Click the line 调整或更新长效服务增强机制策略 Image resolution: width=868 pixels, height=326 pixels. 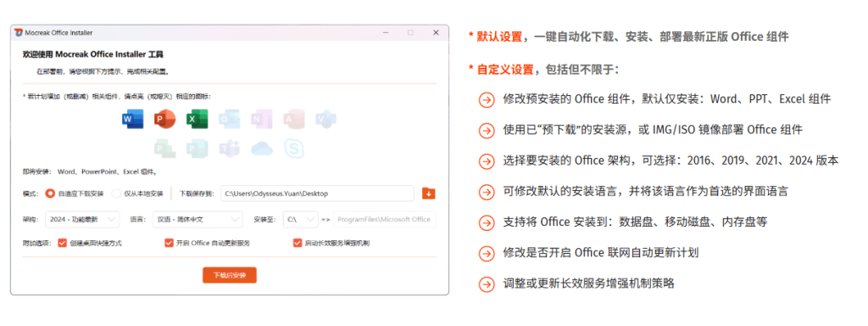(x=589, y=284)
